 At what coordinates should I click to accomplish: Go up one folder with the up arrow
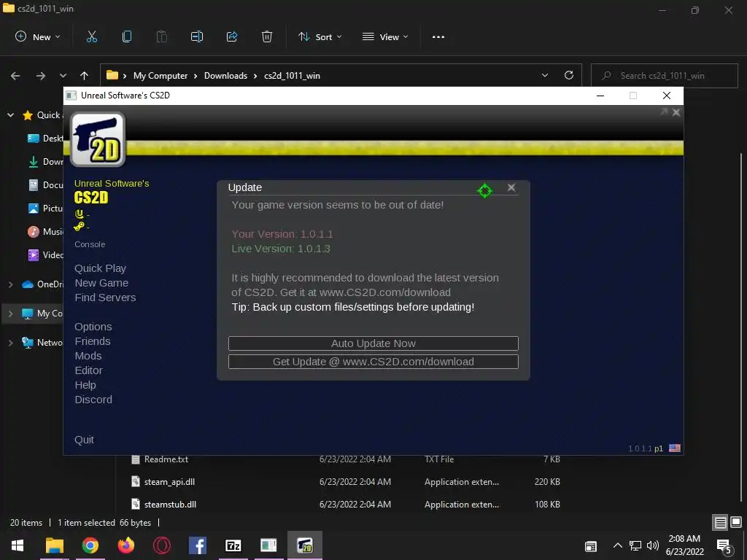click(x=85, y=76)
